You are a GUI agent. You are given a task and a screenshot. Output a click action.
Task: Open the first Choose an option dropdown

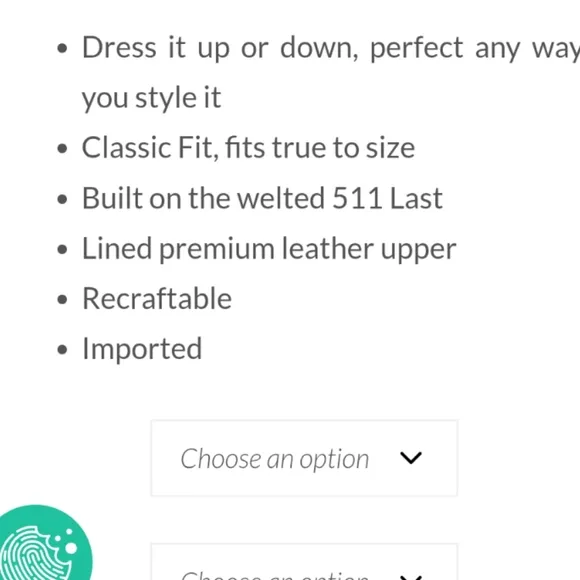[x=304, y=458]
